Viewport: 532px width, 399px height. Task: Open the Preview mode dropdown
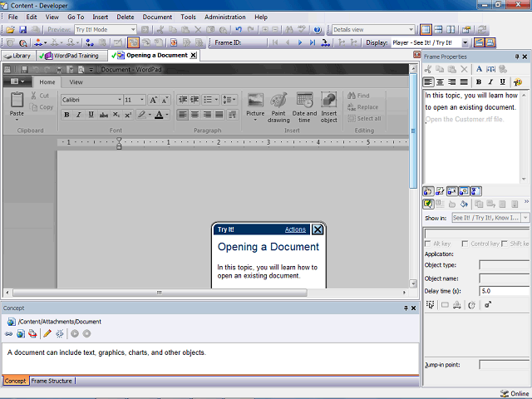coord(133,30)
